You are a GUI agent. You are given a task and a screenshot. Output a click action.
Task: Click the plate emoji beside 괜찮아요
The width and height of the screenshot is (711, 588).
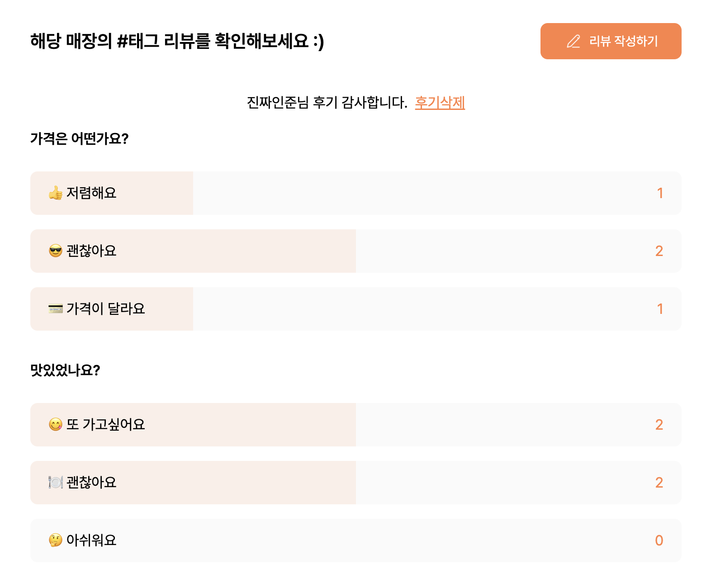[x=56, y=483]
